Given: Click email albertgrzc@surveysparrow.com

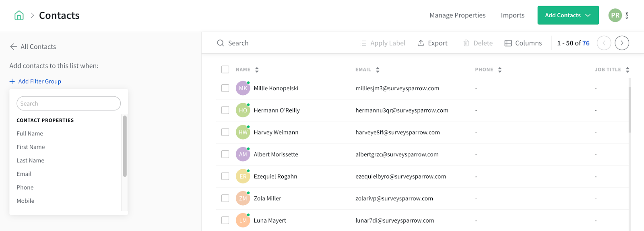Looking at the screenshot, I should pyautogui.click(x=397, y=154).
